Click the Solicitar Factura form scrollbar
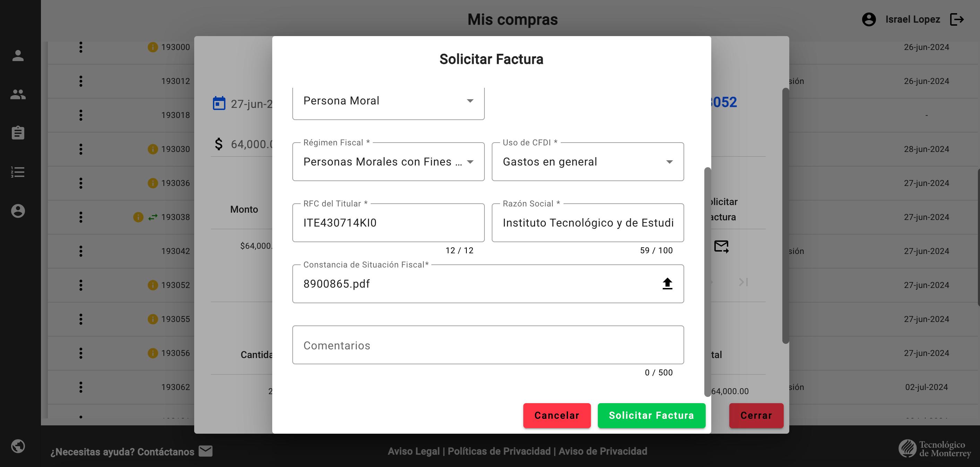The image size is (980, 467). click(x=707, y=282)
